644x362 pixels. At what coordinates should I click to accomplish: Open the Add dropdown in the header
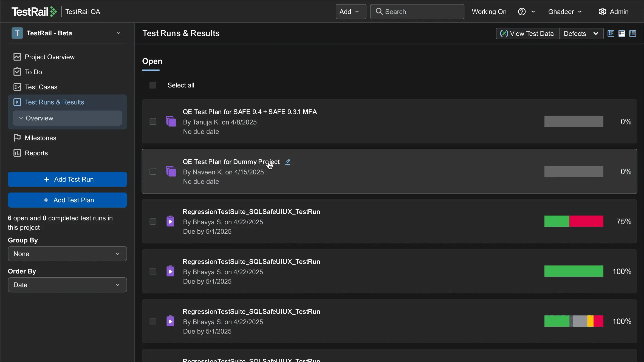[351, 12]
